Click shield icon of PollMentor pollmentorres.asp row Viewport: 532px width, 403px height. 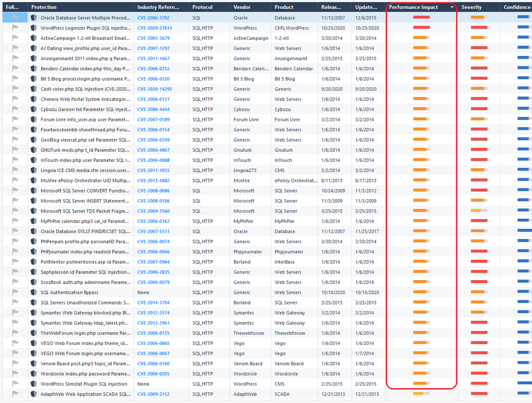34,262
